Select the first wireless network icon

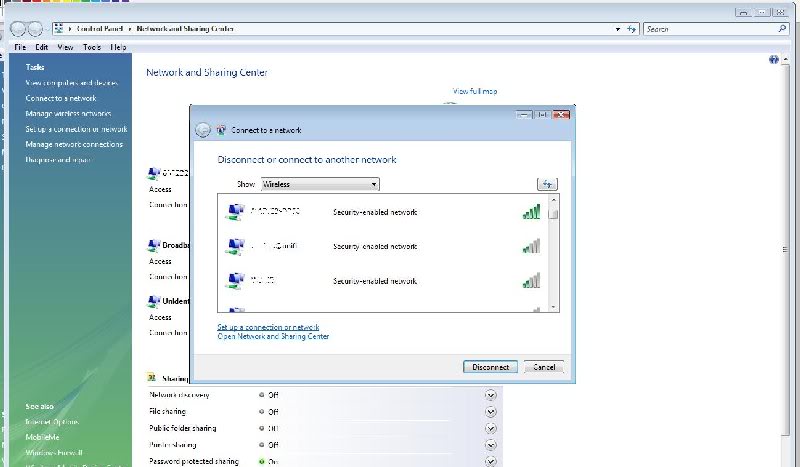click(x=235, y=211)
